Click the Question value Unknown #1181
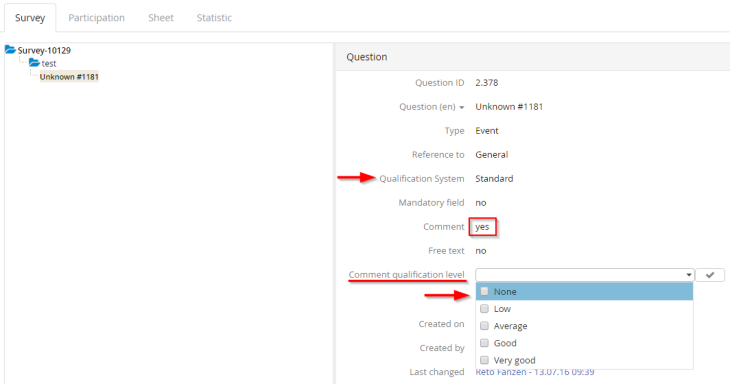The width and height of the screenshot is (730, 384). pyautogui.click(x=509, y=107)
